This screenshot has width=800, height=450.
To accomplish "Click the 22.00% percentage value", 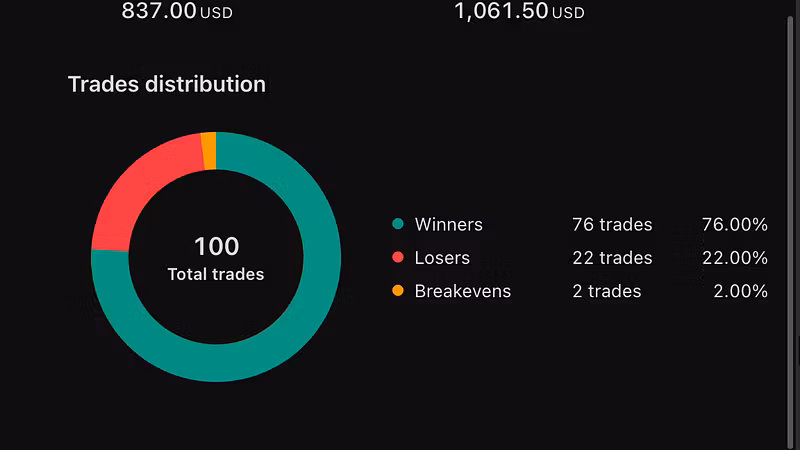I will point(735,258).
